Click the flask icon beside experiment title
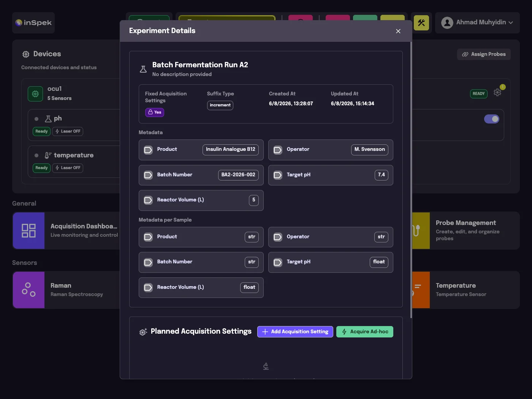This screenshot has height=399, width=532. point(143,69)
